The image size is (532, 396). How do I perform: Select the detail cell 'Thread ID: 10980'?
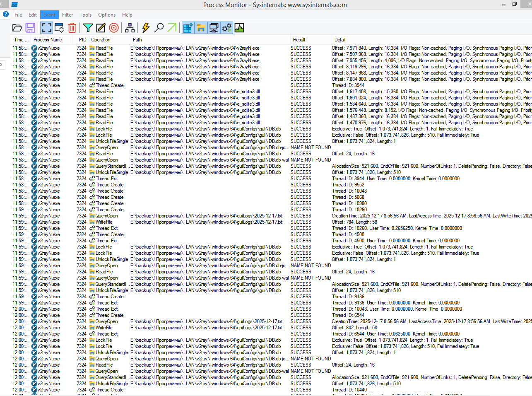[349, 203]
